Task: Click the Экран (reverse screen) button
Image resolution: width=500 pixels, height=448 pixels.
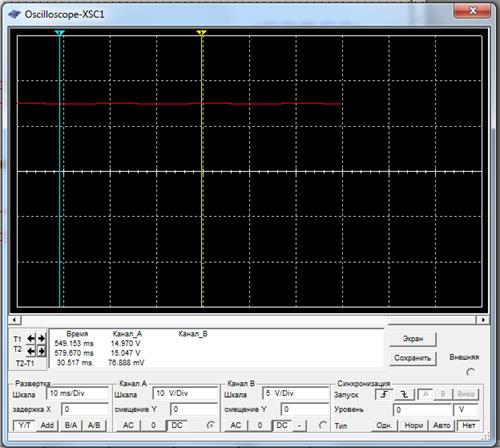Action: (x=413, y=339)
